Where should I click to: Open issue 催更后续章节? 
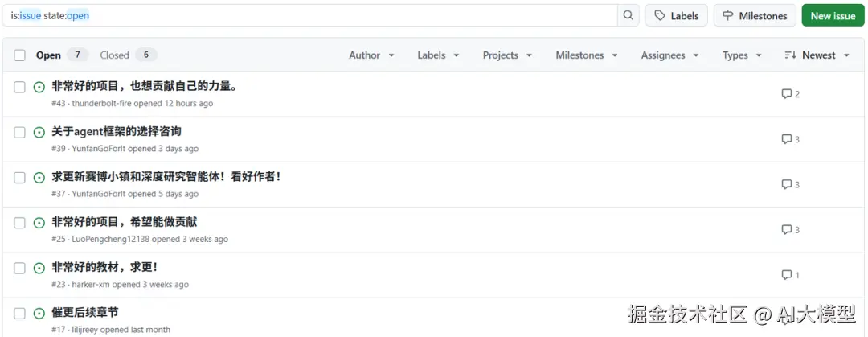click(84, 313)
